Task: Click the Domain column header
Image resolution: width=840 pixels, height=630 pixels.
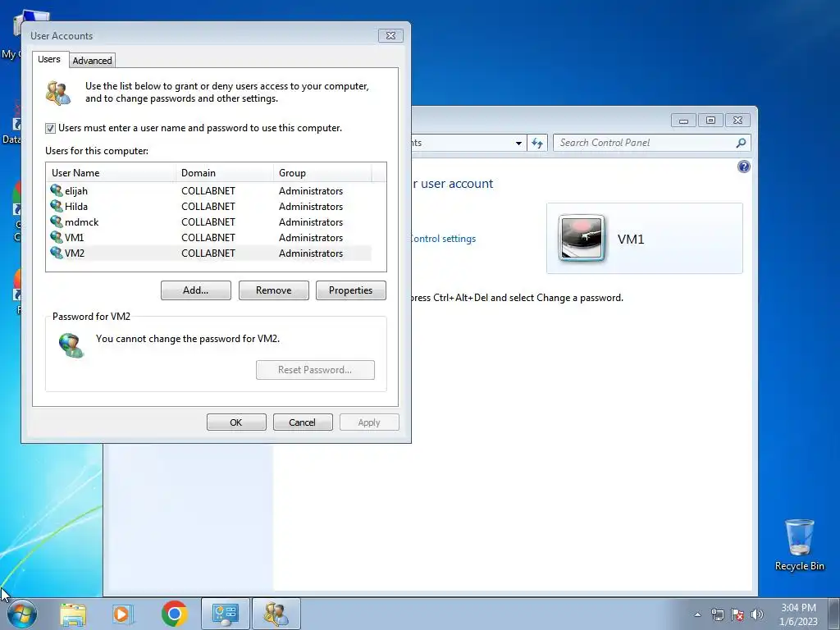Action: click(x=225, y=172)
